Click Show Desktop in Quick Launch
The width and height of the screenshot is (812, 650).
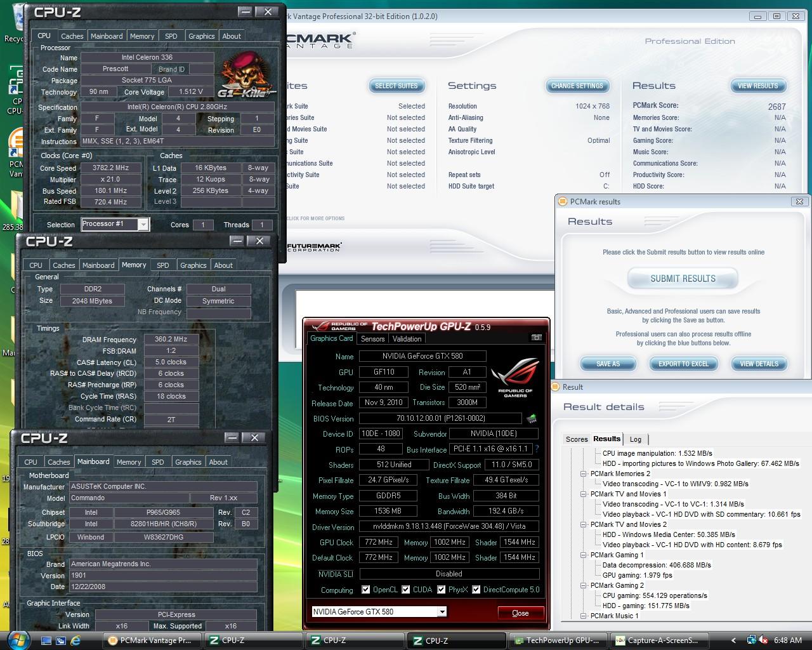46,640
